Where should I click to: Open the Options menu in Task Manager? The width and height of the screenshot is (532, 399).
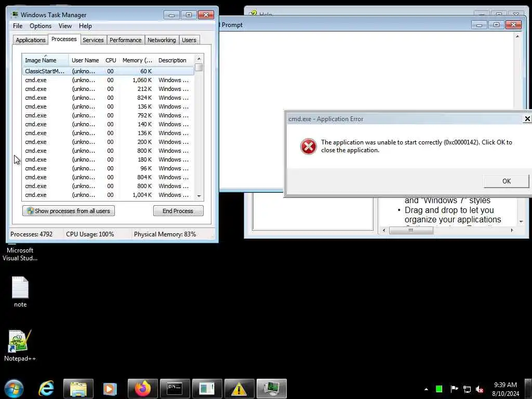tap(41, 26)
